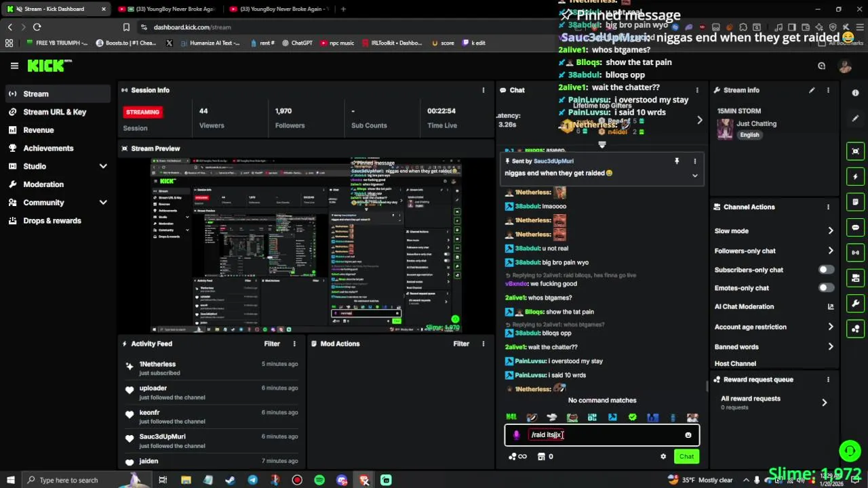This screenshot has height=488, width=868.
Task: Open Mod Actions options menu
Action: (x=484, y=344)
